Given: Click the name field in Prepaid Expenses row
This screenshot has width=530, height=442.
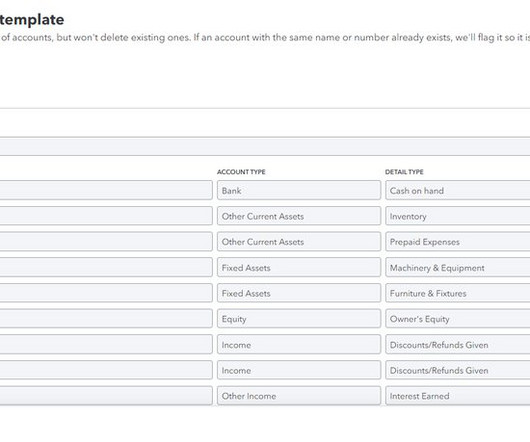Looking at the screenshot, I should click(106, 242).
